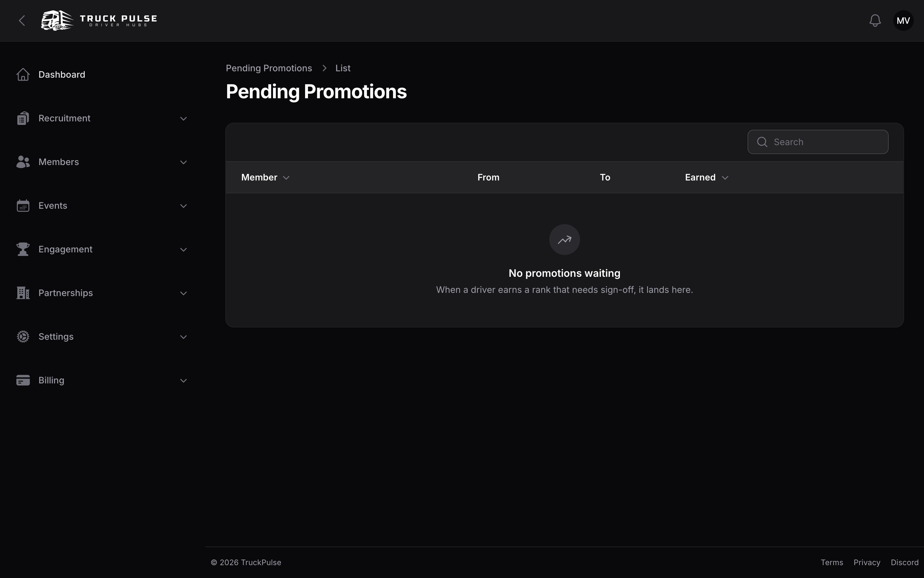Open the MV user avatar menu

pyautogui.click(x=903, y=21)
